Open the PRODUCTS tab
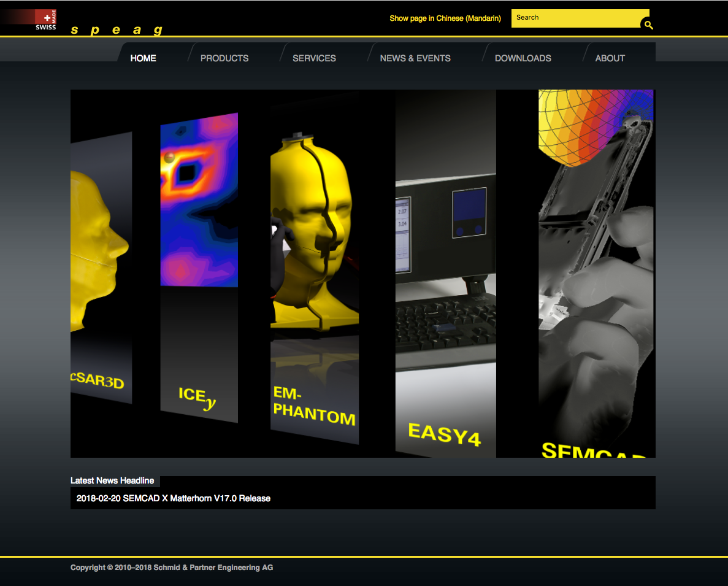This screenshot has width=728, height=586. (224, 58)
